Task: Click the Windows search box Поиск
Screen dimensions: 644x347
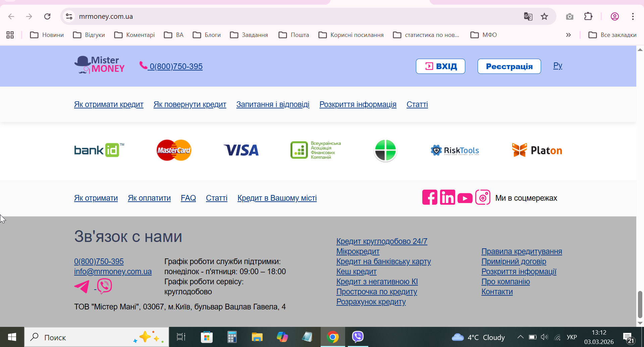Action: [97, 337]
